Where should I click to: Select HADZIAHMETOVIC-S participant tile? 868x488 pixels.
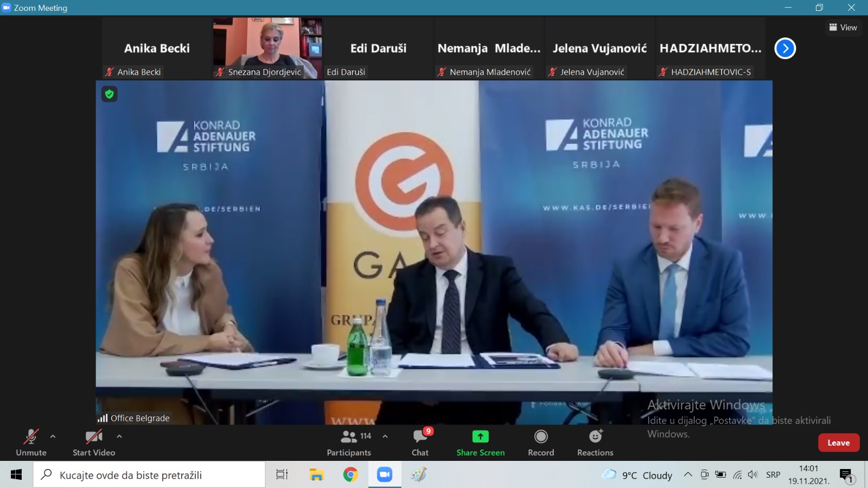click(710, 48)
